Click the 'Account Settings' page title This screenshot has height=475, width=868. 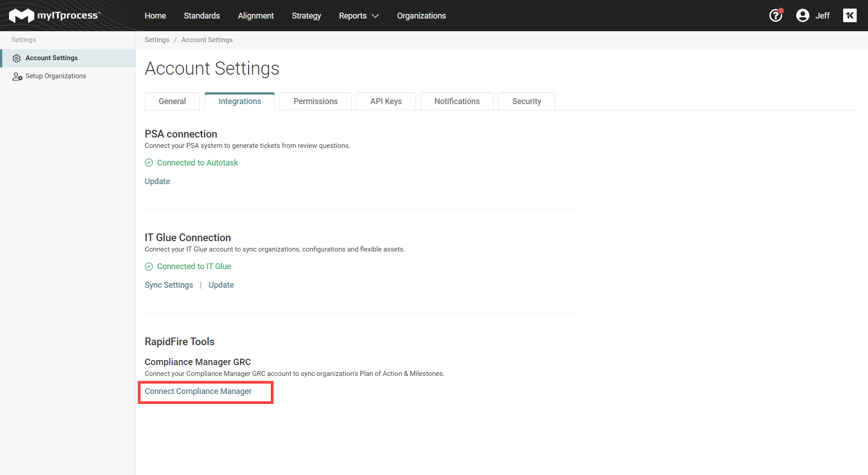(x=212, y=68)
